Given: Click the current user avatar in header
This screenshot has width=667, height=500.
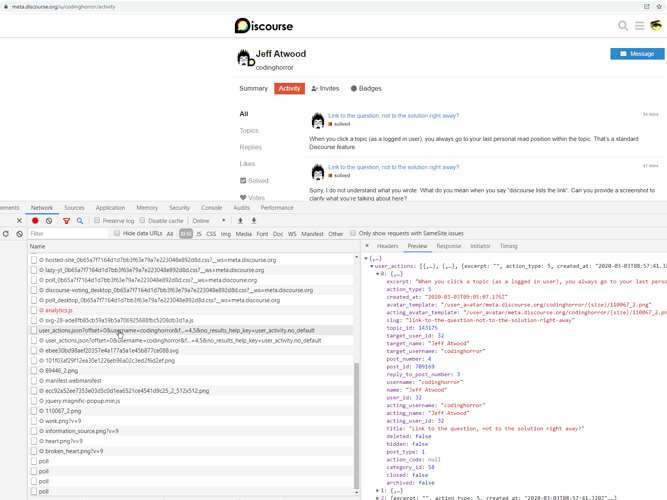Looking at the screenshot, I should coord(656,26).
